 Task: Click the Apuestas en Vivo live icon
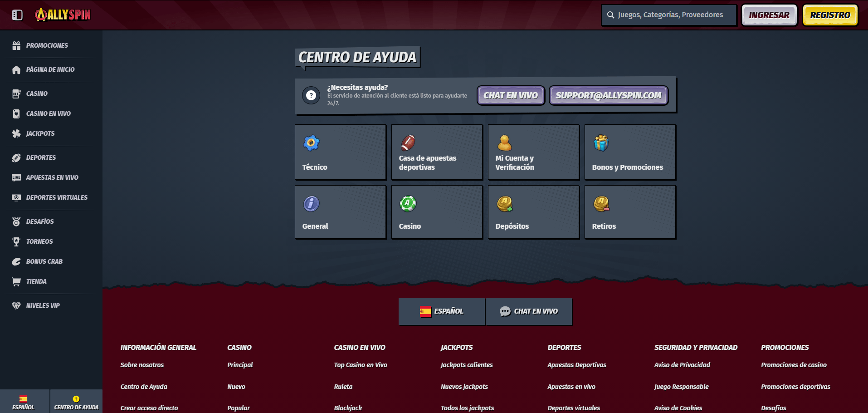coord(16,177)
